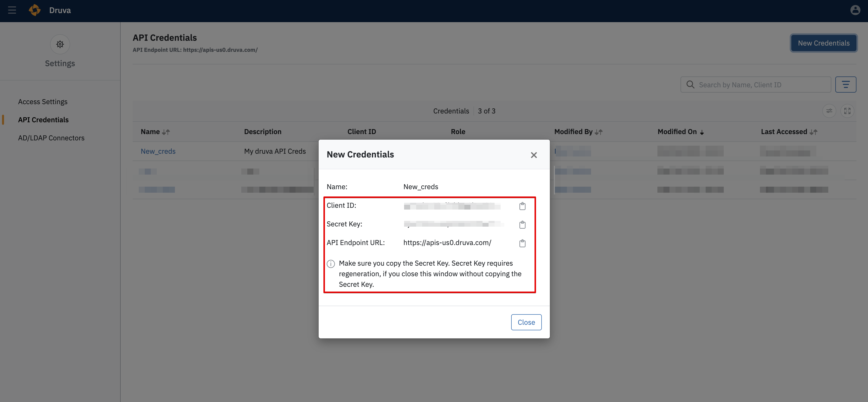Select Access Settings in the sidebar
Image resolution: width=868 pixels, height=402 pixels.
[43, 102]
